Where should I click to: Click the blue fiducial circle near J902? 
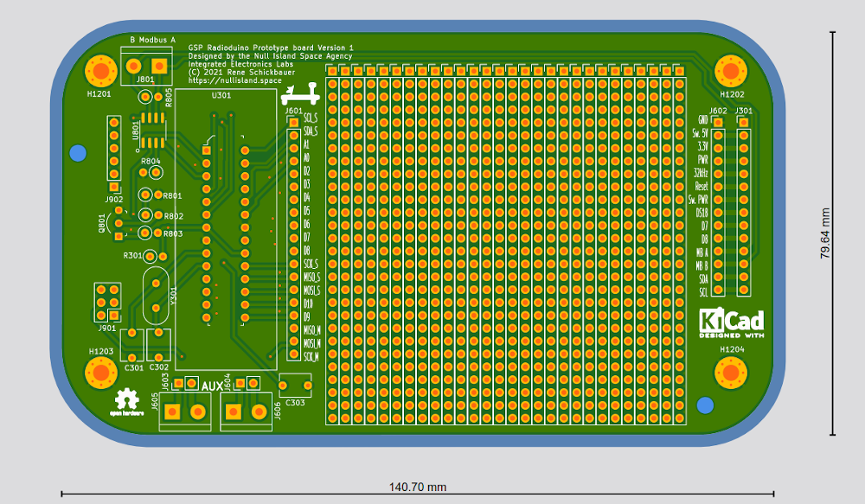tap(79, 153)
